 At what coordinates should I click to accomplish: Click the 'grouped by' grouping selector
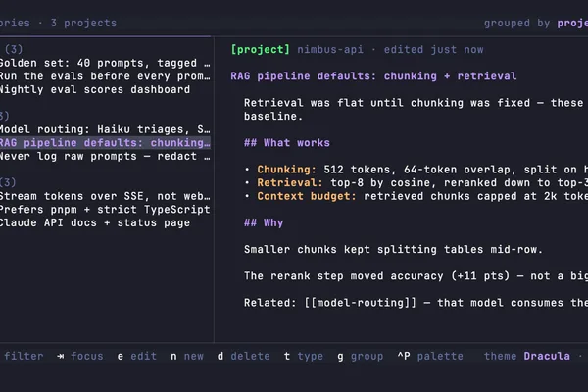point(536,23)
